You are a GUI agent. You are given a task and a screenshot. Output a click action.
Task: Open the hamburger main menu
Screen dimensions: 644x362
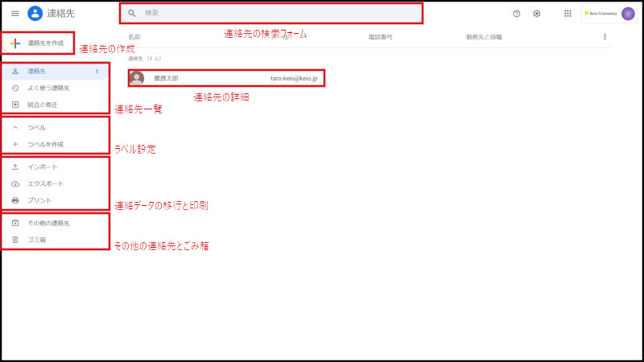14,14
